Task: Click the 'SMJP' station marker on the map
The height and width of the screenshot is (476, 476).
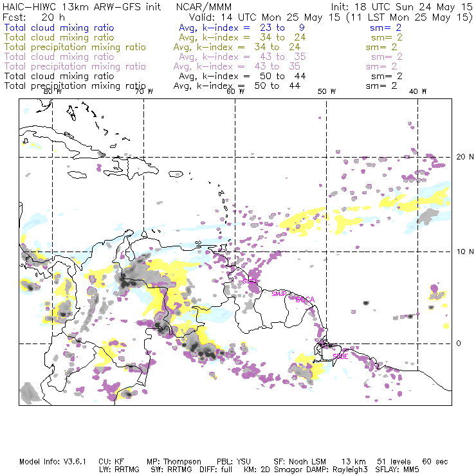Action: pos(279,294)
